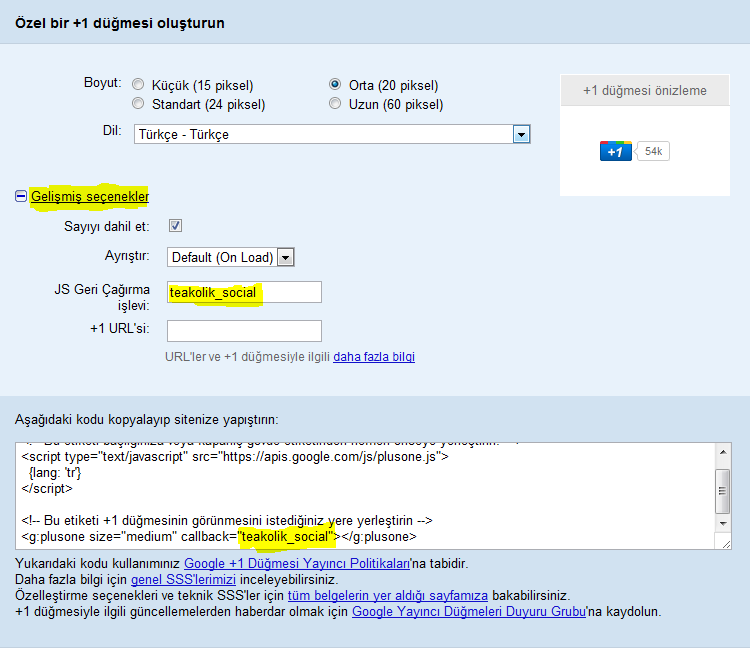Open genel SSS'lerimizi link
The image size is (750, 648).
coord(183,580)
